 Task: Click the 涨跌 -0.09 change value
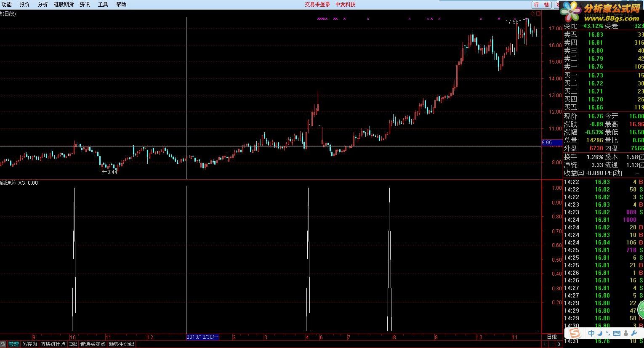pos(596,124)
